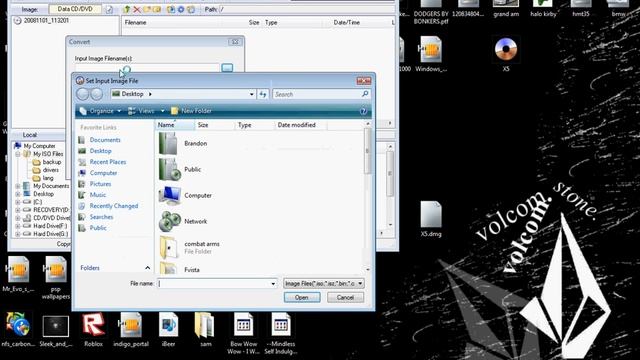
Task: Click the green up-folder toolbar icon
Action: pyautogui.click(x=127, y=9)
